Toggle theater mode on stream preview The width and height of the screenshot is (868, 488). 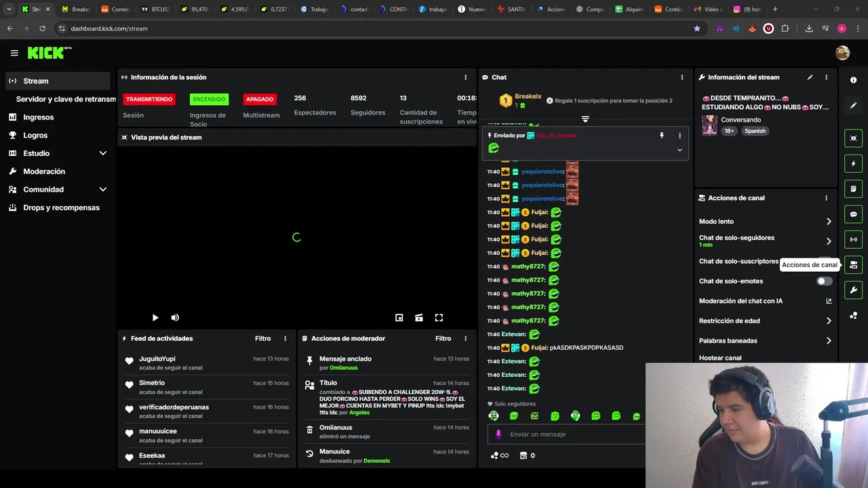(419, 317)
